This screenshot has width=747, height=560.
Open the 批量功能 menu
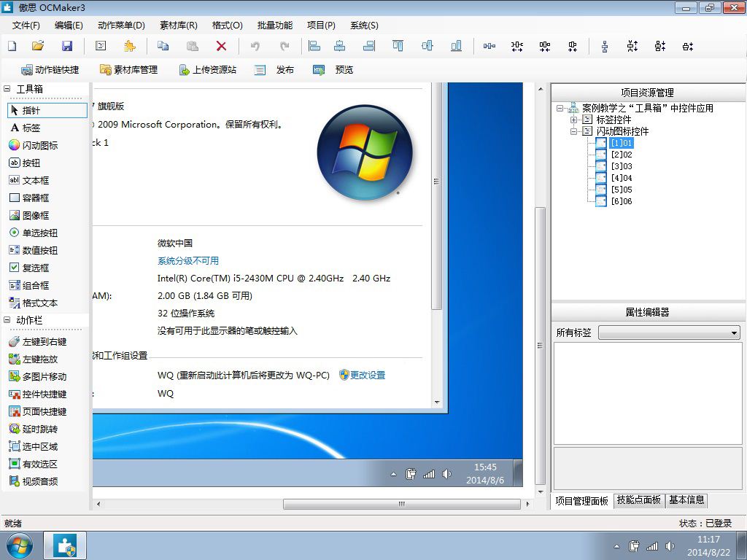pos(275,26)
